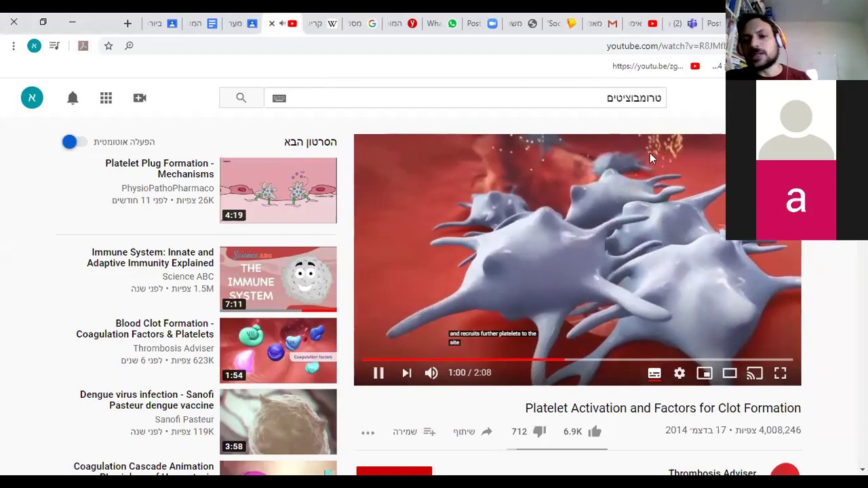Screen dimensions: 868x488
Task: Pause the video playback
Action: click(x=378, y=373)
